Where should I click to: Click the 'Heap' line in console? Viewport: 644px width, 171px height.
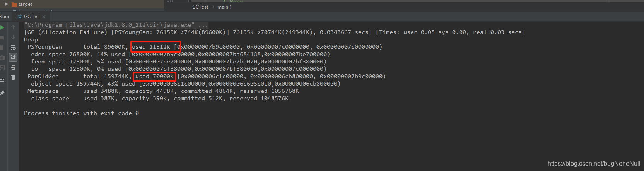click(x=31, y=39)
